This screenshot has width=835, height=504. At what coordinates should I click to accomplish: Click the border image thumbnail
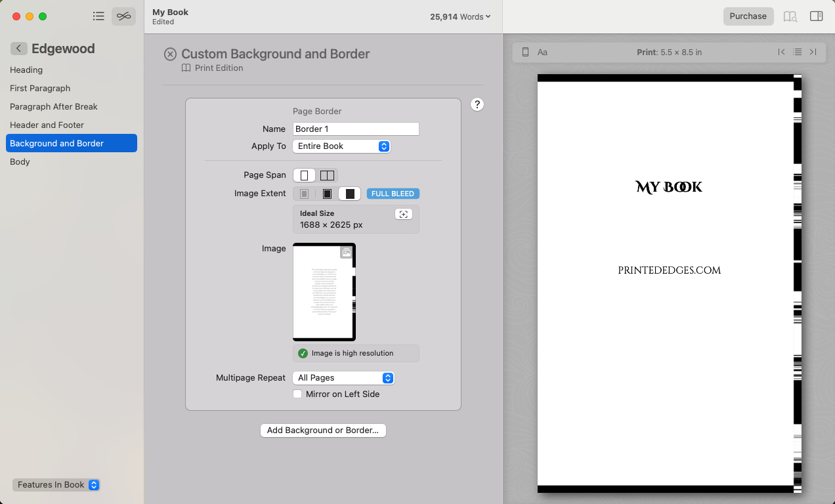(324, 291)
